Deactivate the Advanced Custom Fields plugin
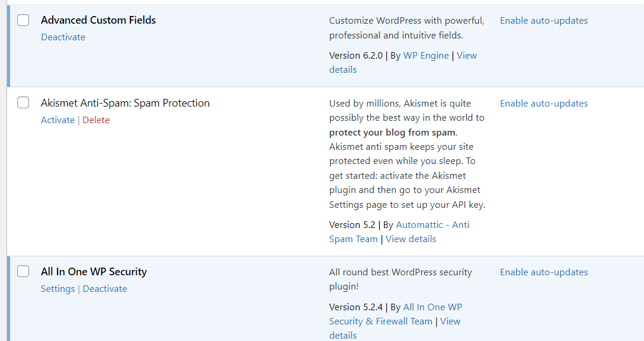 pyautogui.click(x=63, y=37)
